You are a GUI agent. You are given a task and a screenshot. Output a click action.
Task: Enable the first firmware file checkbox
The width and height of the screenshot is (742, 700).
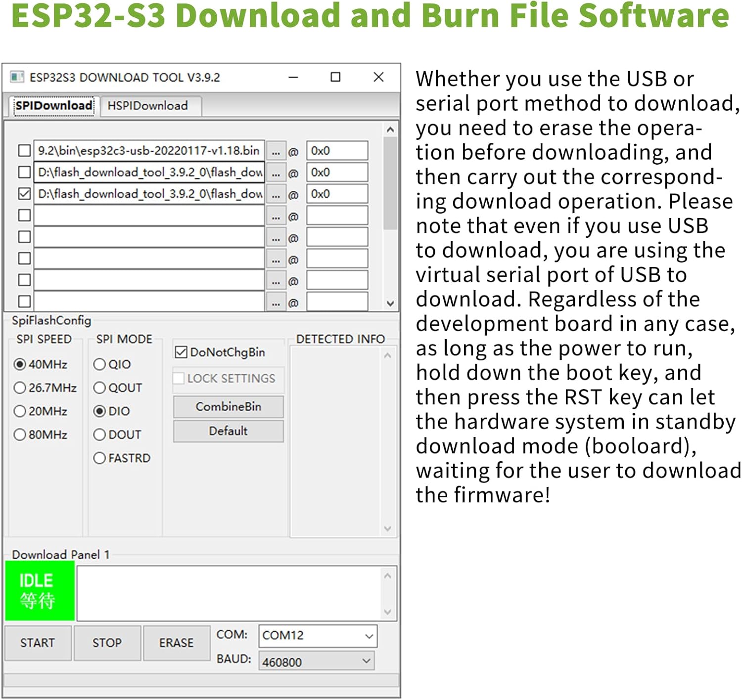coord(24,151)
